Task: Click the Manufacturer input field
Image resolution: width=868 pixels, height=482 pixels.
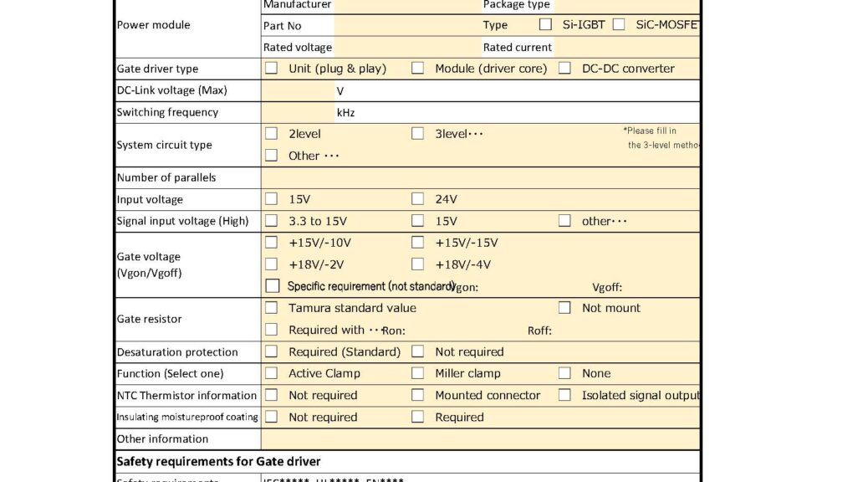Action: (407, 6)
